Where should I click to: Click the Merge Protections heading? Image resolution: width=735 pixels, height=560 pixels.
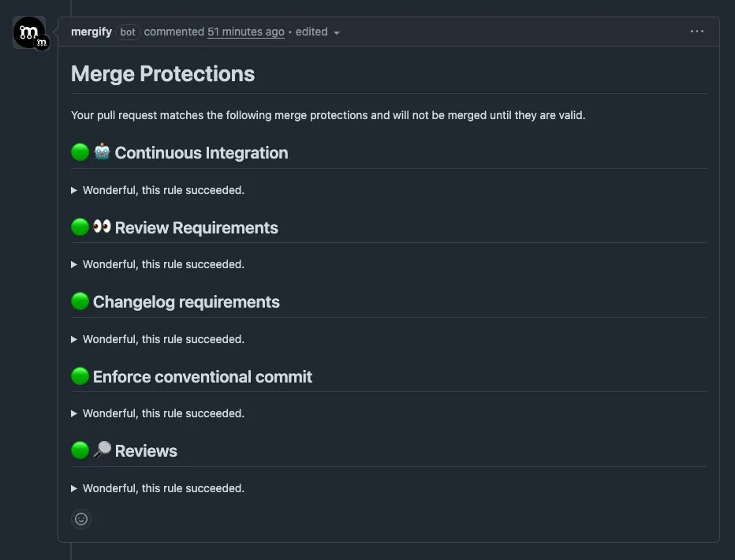click(x=162, y=73)
